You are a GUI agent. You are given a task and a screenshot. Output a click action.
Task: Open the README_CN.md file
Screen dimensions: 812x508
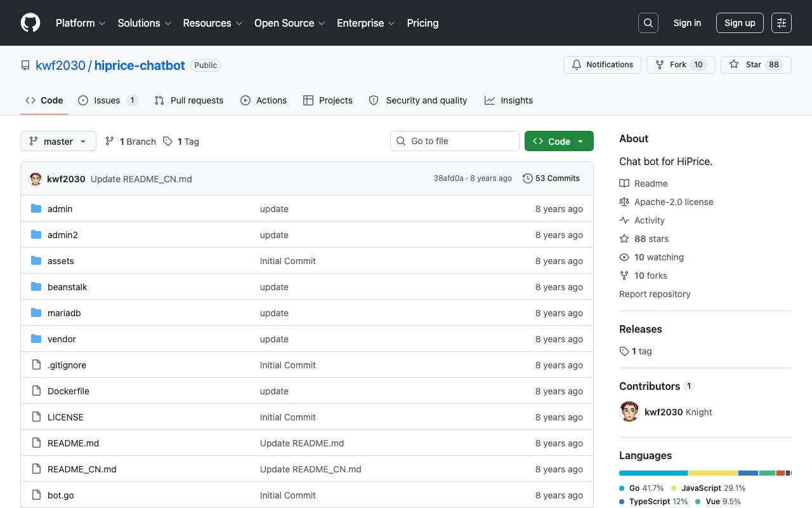(x=82, y=469)
